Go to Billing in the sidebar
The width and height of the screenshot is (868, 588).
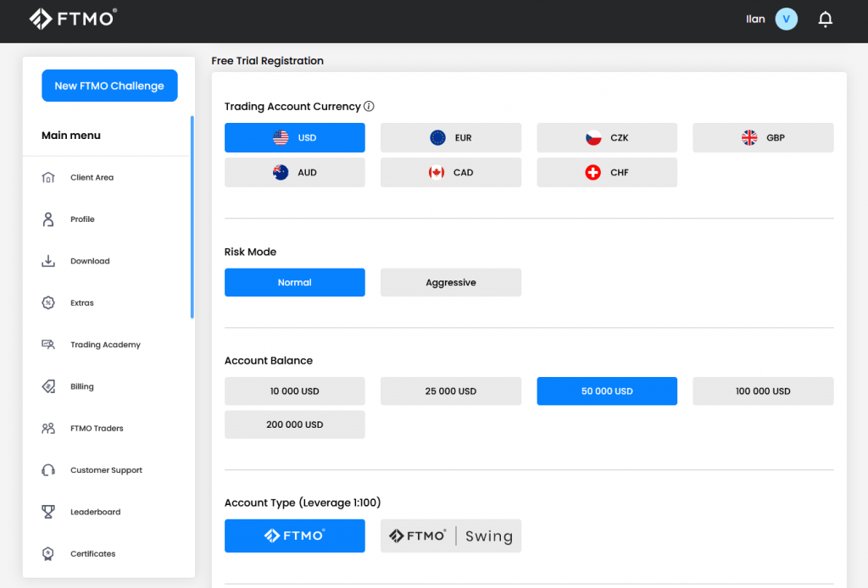(x=82, y=386)
